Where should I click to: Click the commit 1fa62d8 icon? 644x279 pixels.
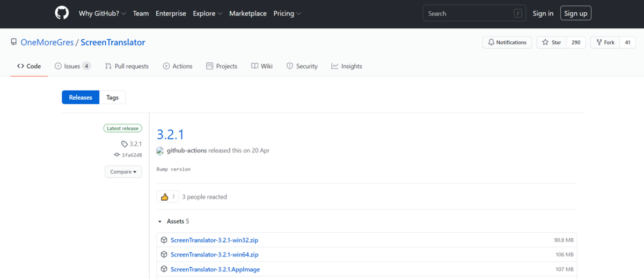pyautogui.click(x=117, y=155)
